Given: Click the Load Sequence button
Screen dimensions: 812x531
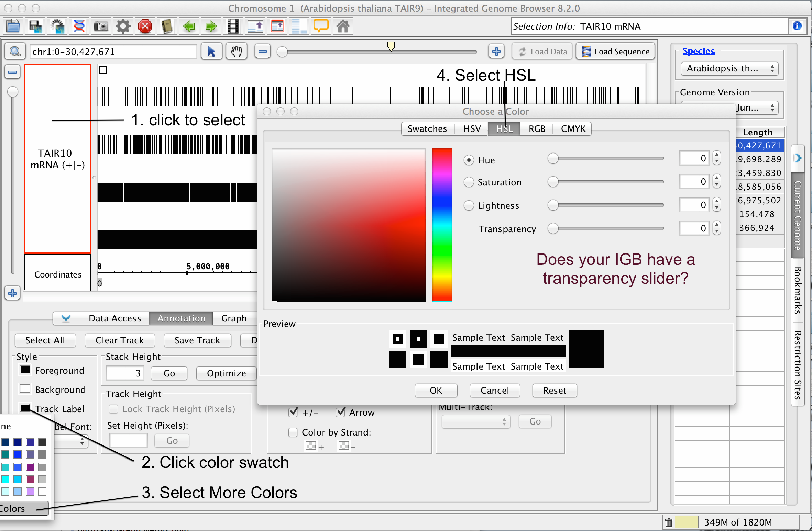Looking at the screenshot, I should 615,52.
